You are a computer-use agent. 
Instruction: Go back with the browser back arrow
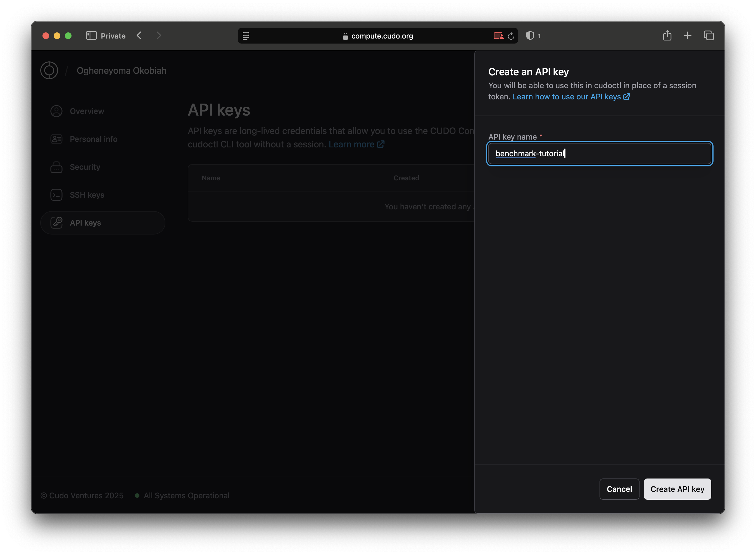pyautogui.click(x=139, y=36)
